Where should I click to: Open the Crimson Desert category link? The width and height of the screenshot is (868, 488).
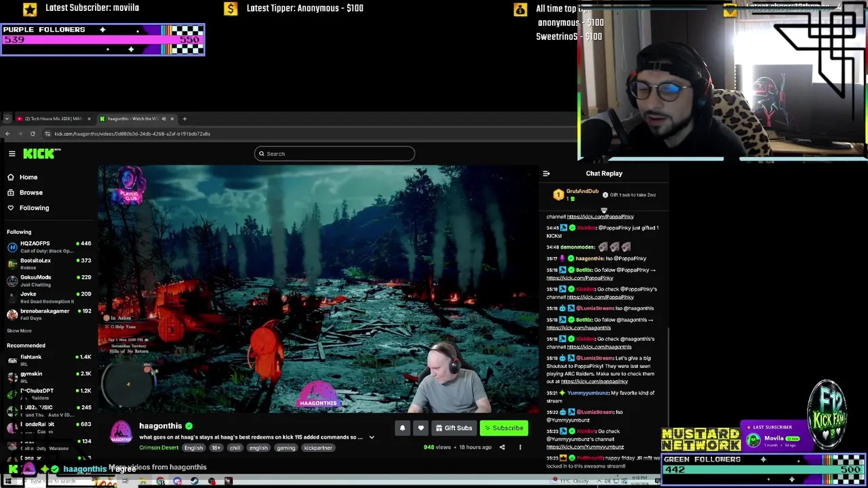159,447
